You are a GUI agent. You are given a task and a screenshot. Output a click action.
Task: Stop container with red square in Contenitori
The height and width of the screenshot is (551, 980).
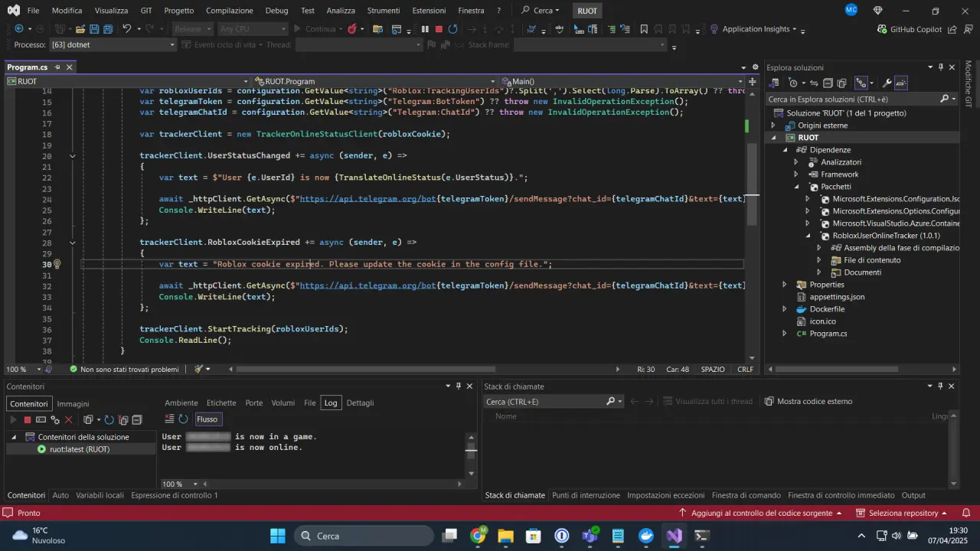[28, 419]
